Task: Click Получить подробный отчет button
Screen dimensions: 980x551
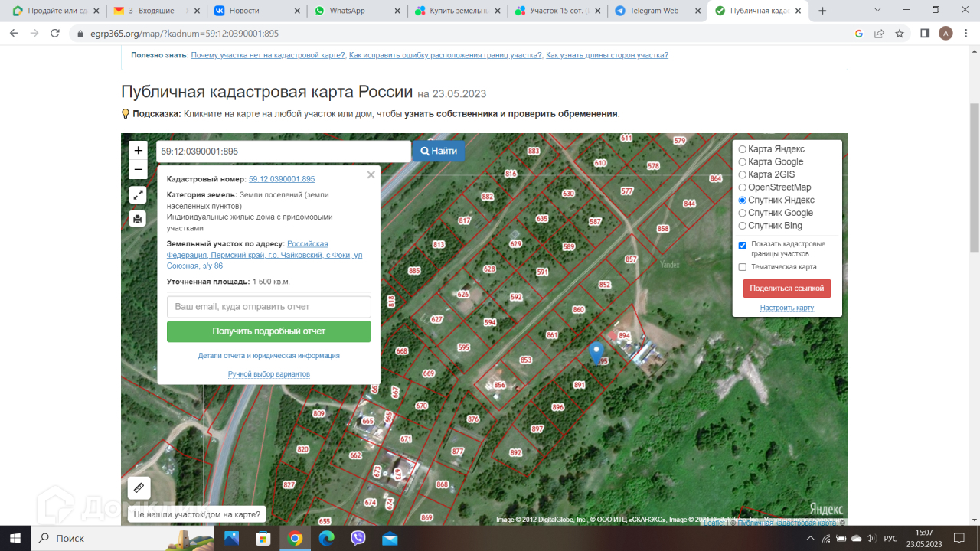Action: 269,331
